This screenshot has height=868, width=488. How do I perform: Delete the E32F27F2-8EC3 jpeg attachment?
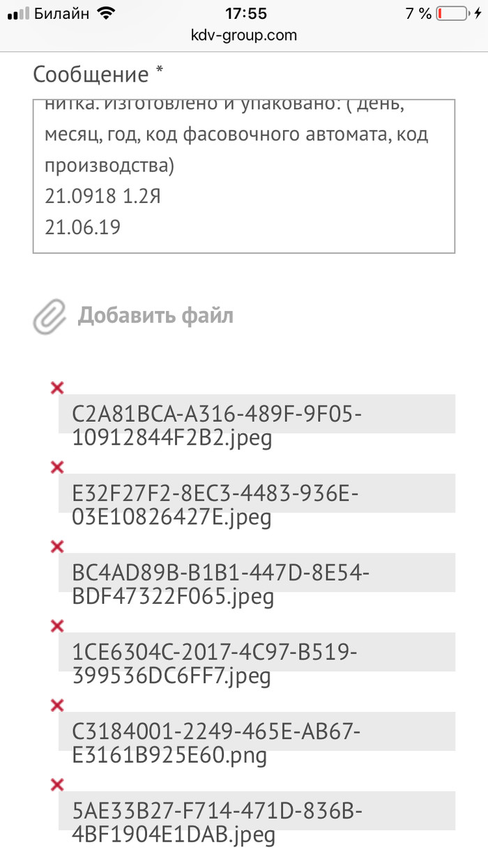tap(57, 466)
